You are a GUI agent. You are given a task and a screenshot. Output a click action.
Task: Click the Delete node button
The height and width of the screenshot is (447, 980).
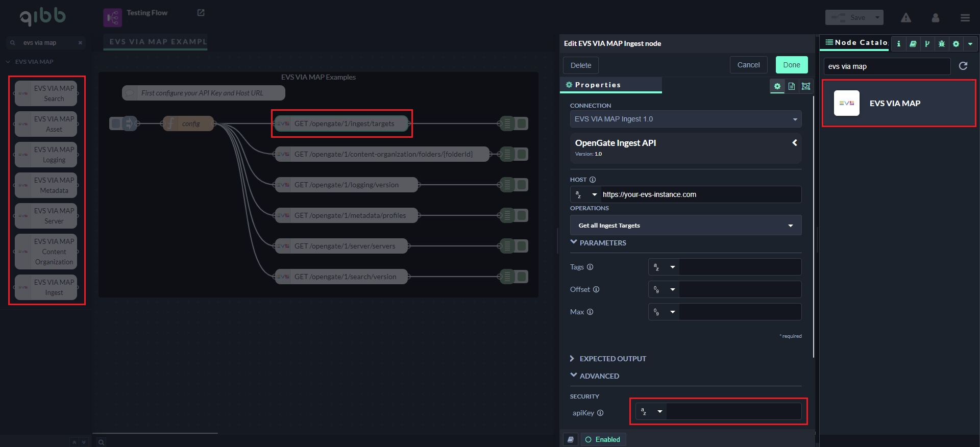(x=580, y=65)
